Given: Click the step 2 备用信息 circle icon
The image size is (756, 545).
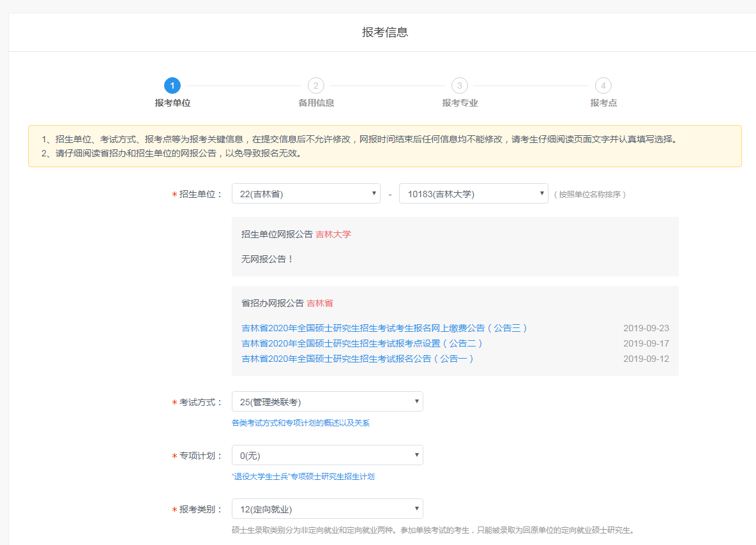Looking at the screenshot, I should [x=315, y=86].
